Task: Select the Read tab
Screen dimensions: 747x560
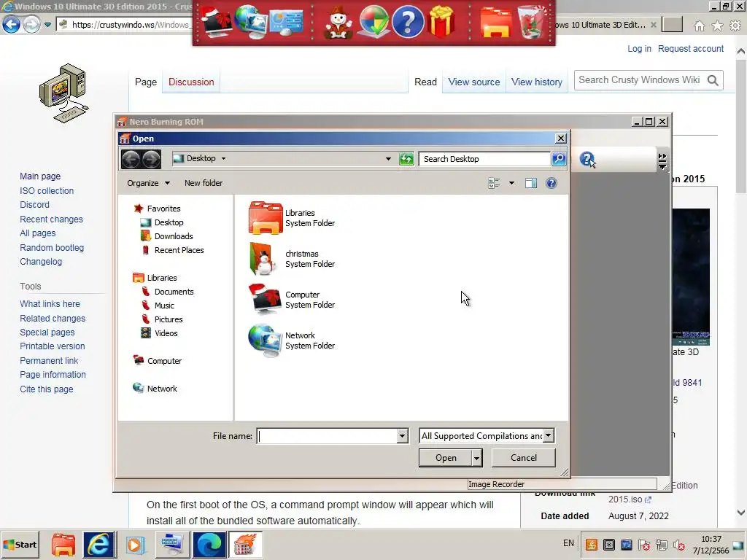Action: pyautogui.click(x=425, y=82)
